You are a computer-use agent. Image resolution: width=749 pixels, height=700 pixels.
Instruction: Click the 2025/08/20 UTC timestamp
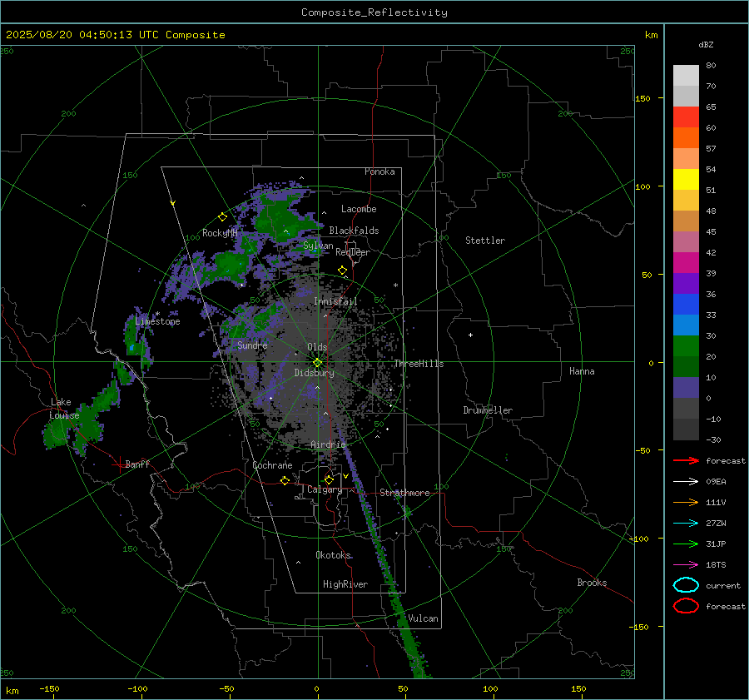click(115, 34)
